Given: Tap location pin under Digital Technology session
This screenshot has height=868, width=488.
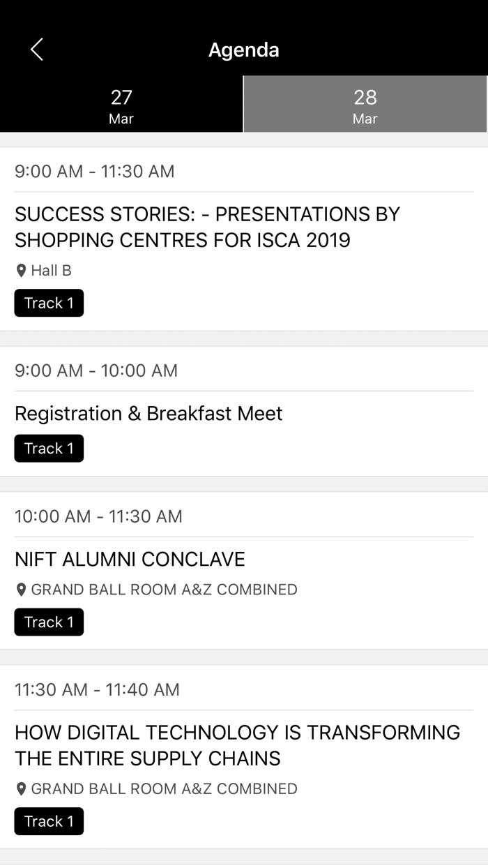Looking at the screenshot, I should pyautogui.click(x=21, y=789).
